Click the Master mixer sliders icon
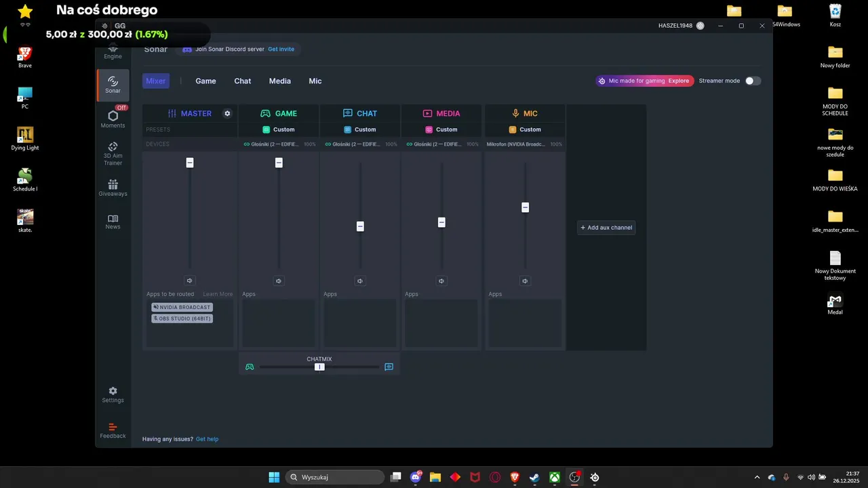Viewport: 868px width, 488px height. tap(172, 113)
